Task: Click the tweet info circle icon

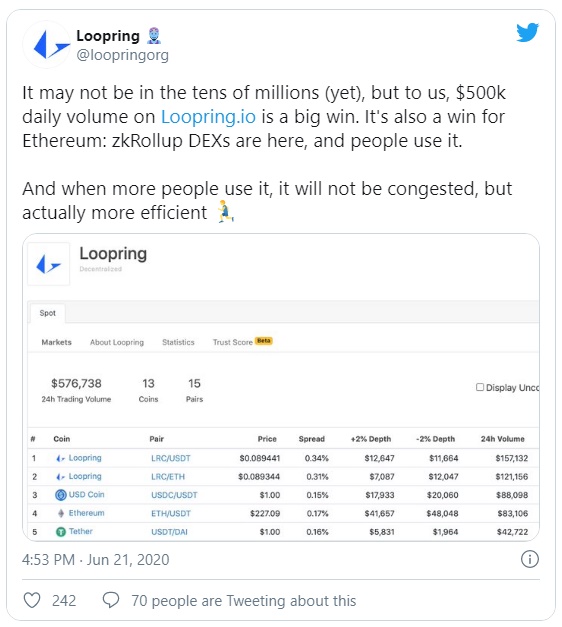Action: pyautogui.click(x=530, y=559)
